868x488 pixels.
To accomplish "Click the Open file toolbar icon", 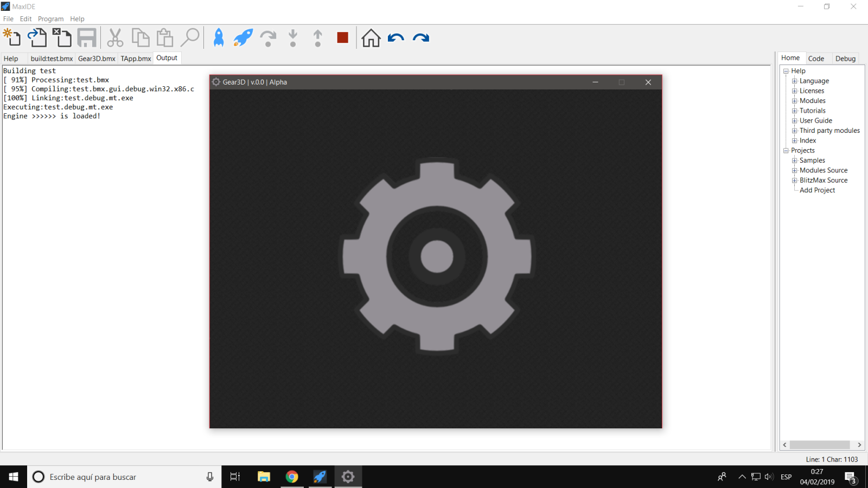I will [x=37, y=38].
